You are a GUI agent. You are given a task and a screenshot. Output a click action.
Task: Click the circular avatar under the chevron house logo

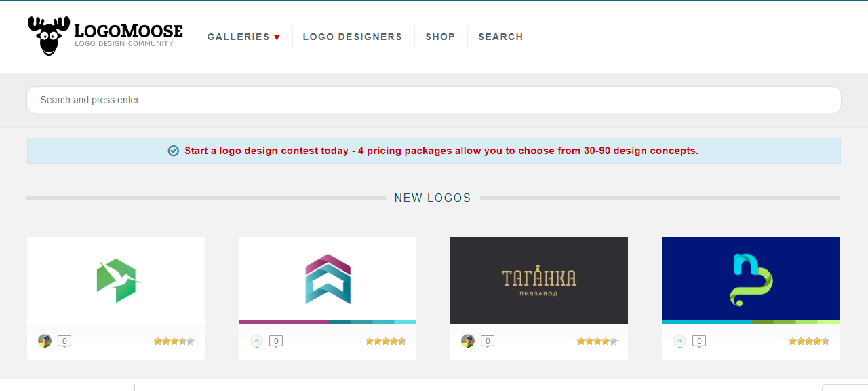click(256, 340)
